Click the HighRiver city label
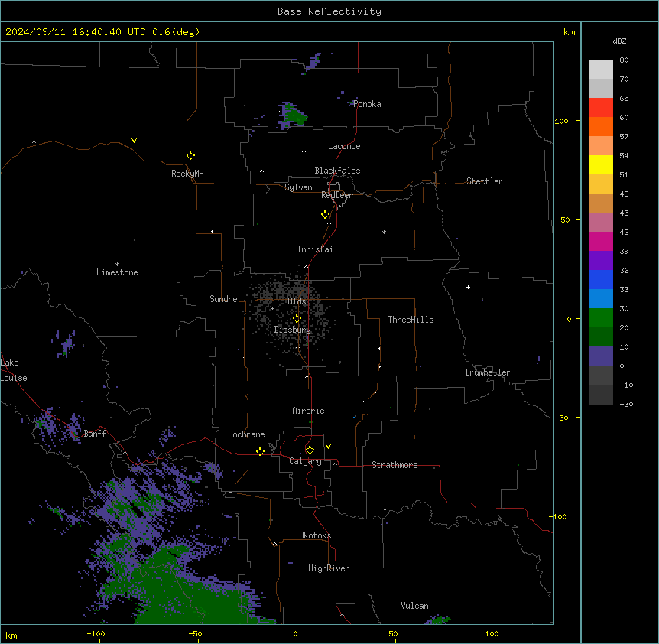The height and width of the screenshot is (644, 659). 329,568
